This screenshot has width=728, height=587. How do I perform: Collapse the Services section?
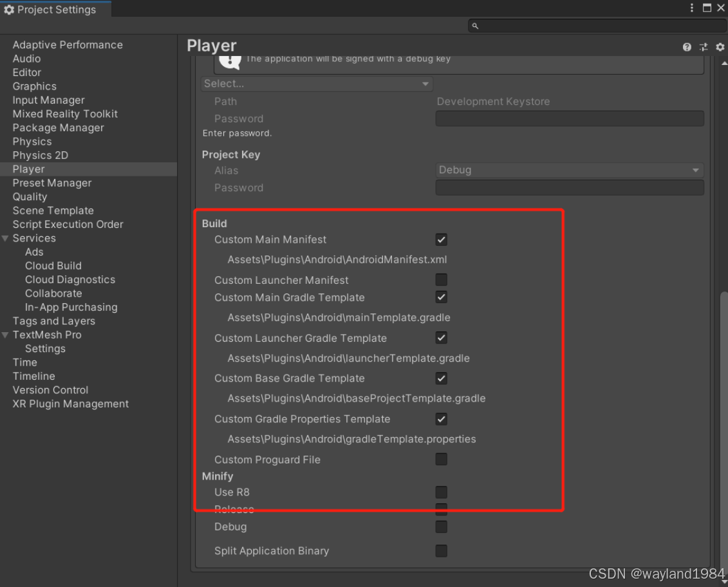pyautogui.click(x=5, y=238)
